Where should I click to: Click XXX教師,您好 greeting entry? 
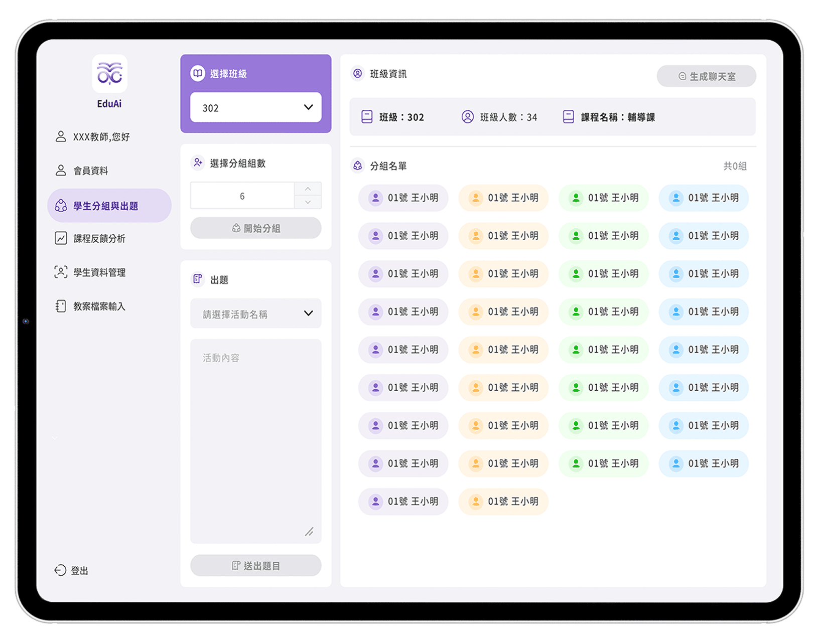click(x=109, y=136)
